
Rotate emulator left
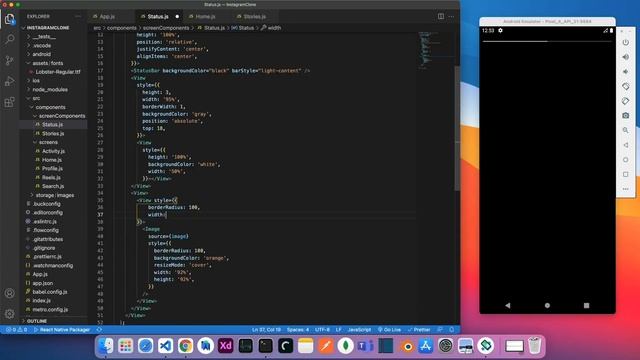click(625, 87)
